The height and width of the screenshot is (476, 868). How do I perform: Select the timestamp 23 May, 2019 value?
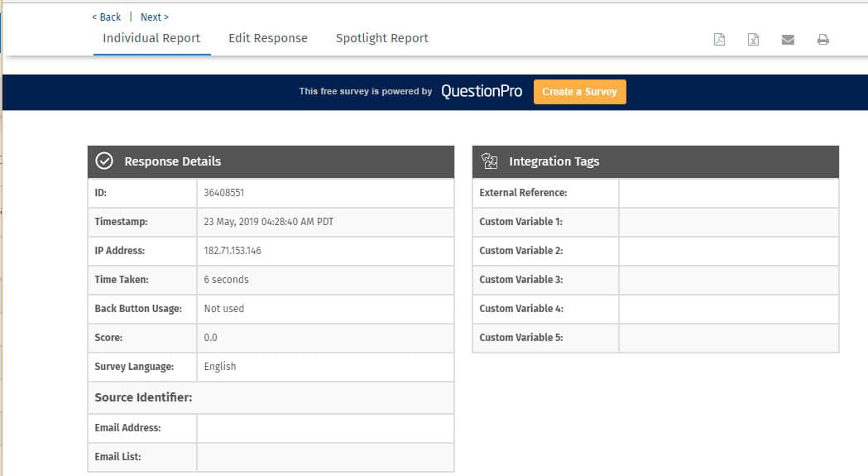click(268, 222)
